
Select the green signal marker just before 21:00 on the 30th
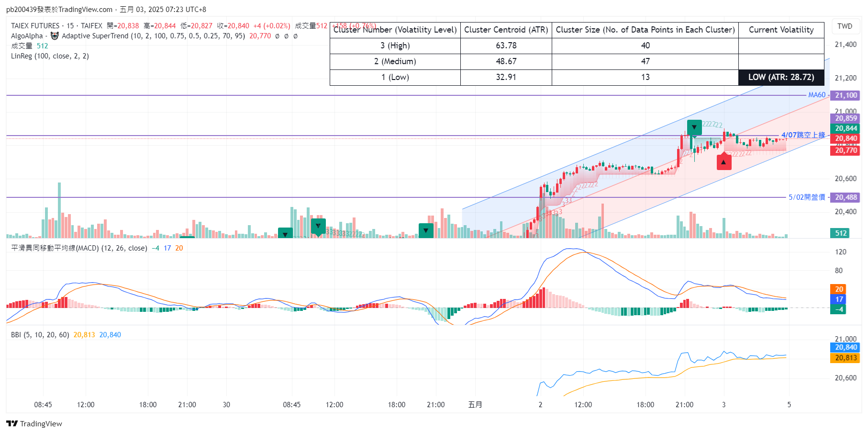pos(426,230)
